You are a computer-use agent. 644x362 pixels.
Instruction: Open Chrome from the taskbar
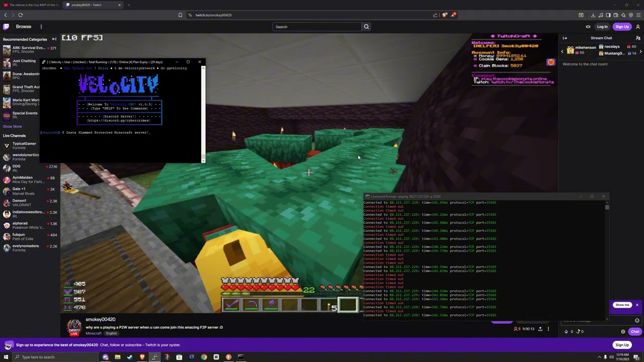[204, 357]
